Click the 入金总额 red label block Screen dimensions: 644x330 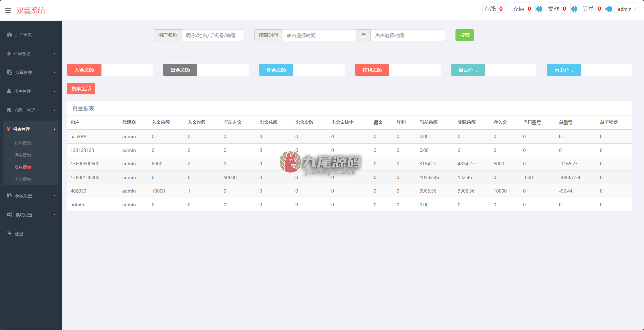coord(84,70)
